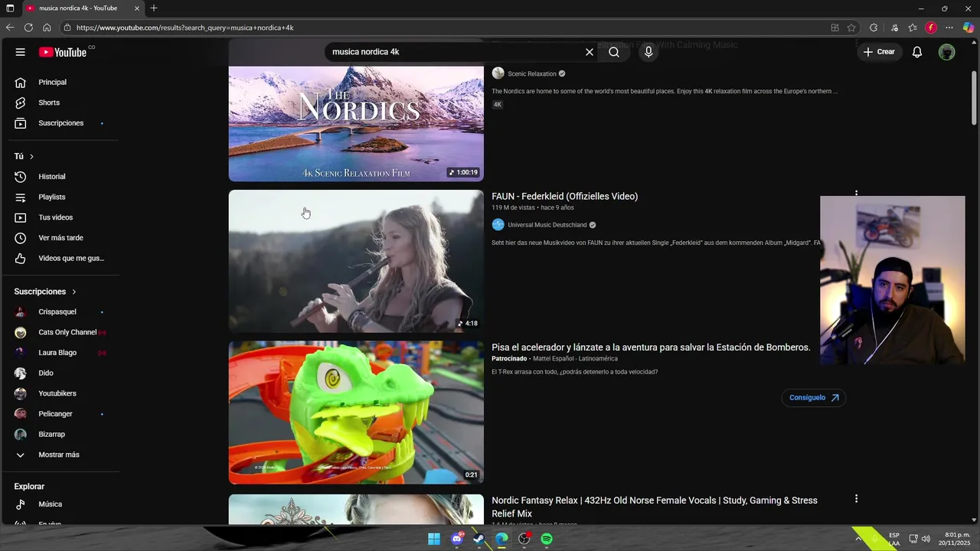Open Spotify from taskbar

coord(547,539)
